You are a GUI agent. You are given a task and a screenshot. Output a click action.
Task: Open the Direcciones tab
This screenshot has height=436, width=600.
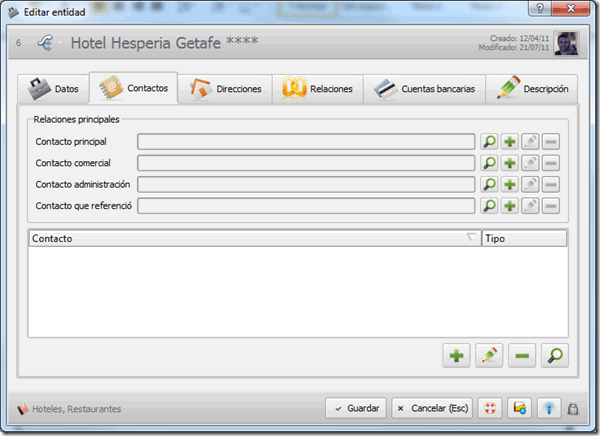(x=225, y=89)
